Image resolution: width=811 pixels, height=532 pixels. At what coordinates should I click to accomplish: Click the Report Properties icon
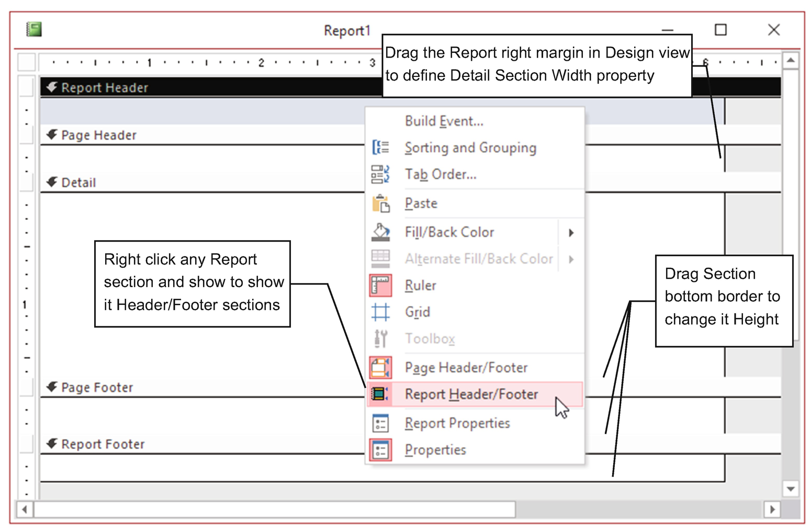380,423
